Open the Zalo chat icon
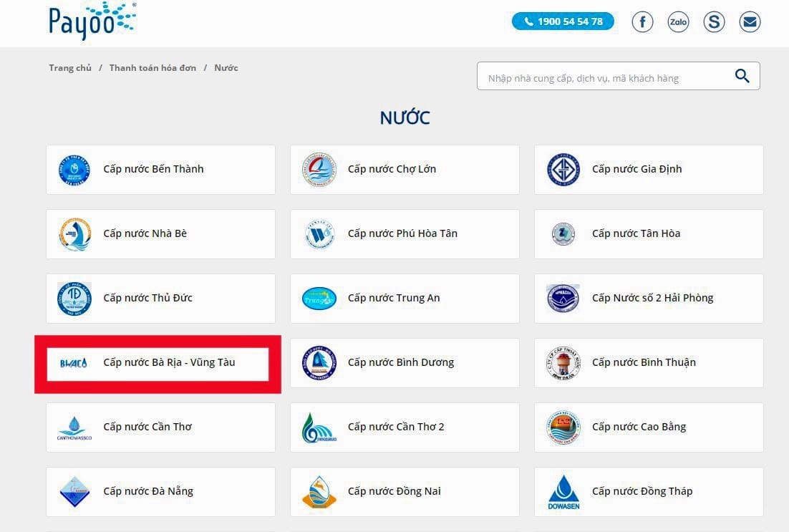The width and height of the screenshot is (789, 532). pyautogui.click(x=678, y=21)
